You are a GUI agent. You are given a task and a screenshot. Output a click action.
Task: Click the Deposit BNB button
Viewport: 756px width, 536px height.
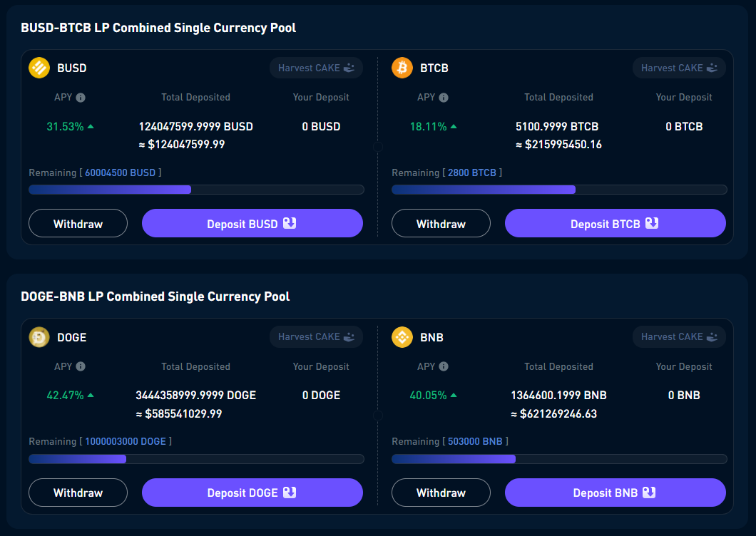pos(615,493)
